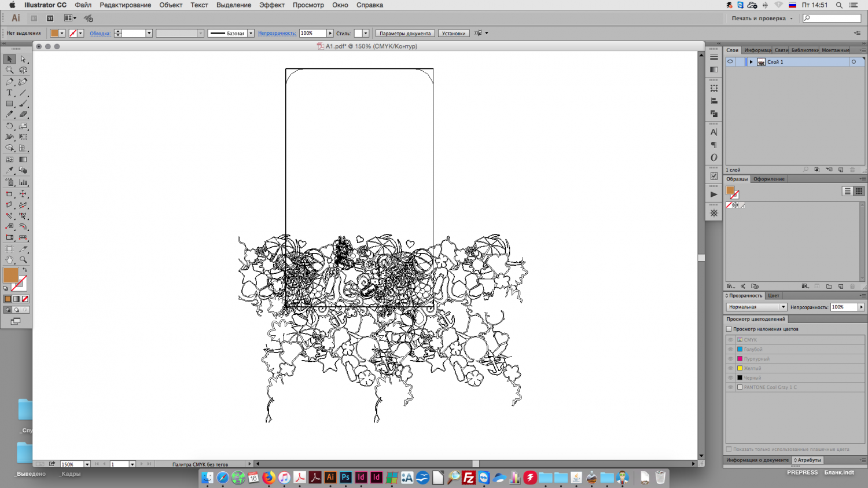868x488 pixels.
Task: Enable Просмотр наложения цветов checkbox
Action: point(729,329)
